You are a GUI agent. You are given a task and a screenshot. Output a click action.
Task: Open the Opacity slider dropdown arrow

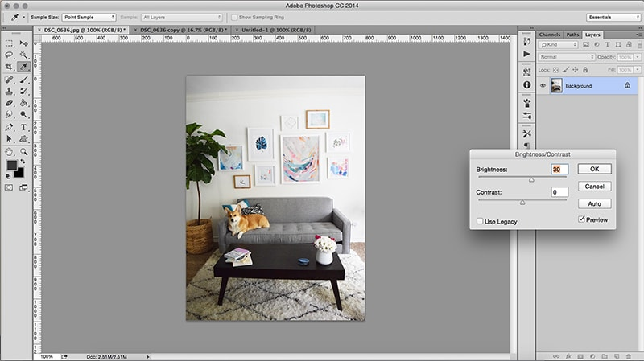(x=638, y=57)
